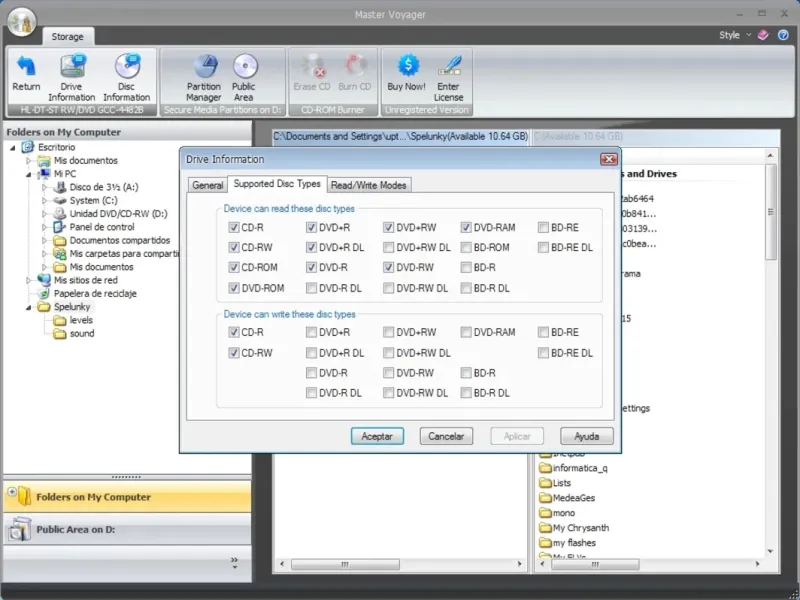Enable the DVD+R write checkbox
The image size is (800, 600).
(311, 332)
